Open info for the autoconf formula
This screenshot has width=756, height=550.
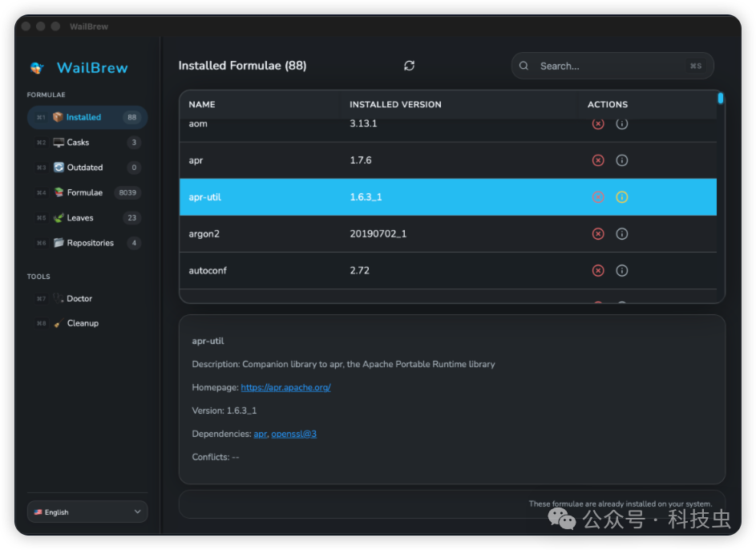621,271
